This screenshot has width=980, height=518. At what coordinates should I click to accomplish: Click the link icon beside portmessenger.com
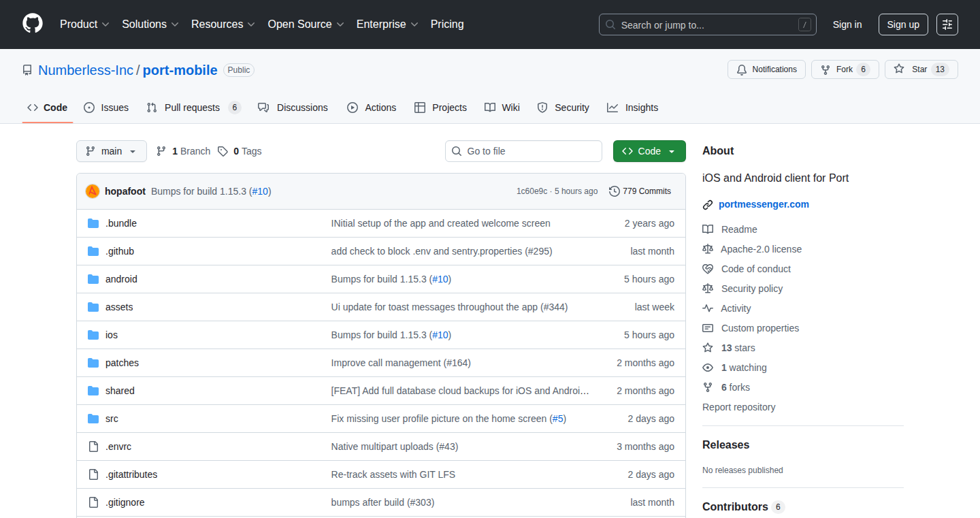[x=708, y=204]
